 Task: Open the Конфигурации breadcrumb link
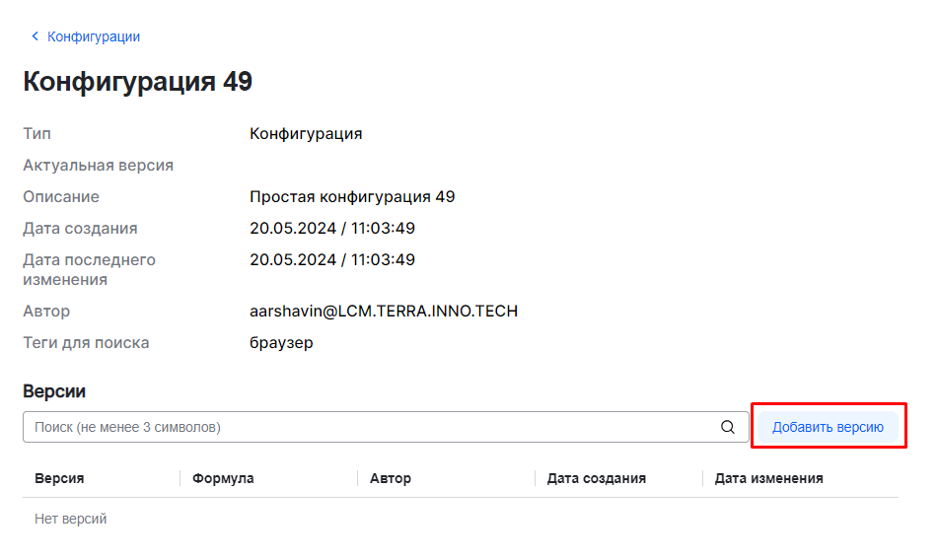(x=94, y=36)
